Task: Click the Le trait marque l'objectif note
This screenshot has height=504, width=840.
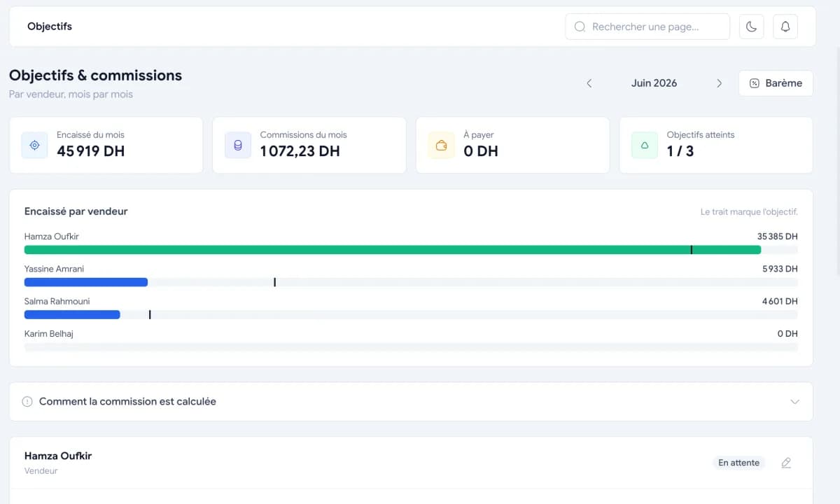Action: [x=749, y=212]
